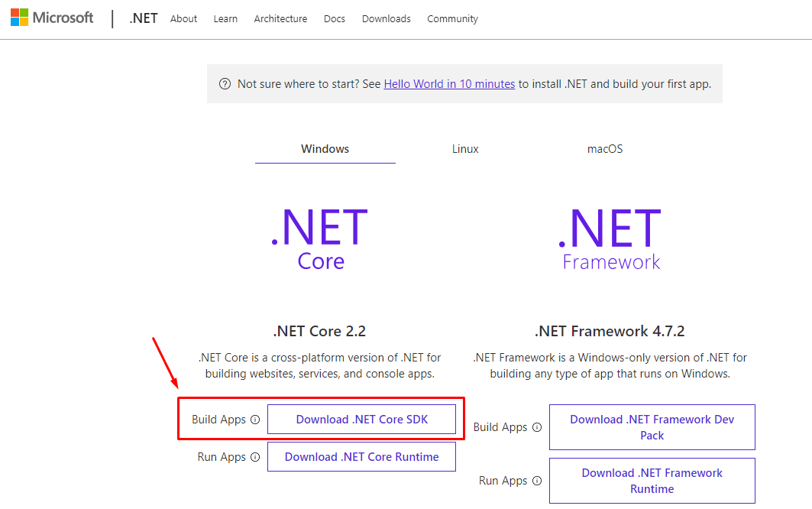This screenshot has width=812, height=509.
Task: Click Download .NET Core Runtime
Action: pyautogui.click(x=361, y=456)
